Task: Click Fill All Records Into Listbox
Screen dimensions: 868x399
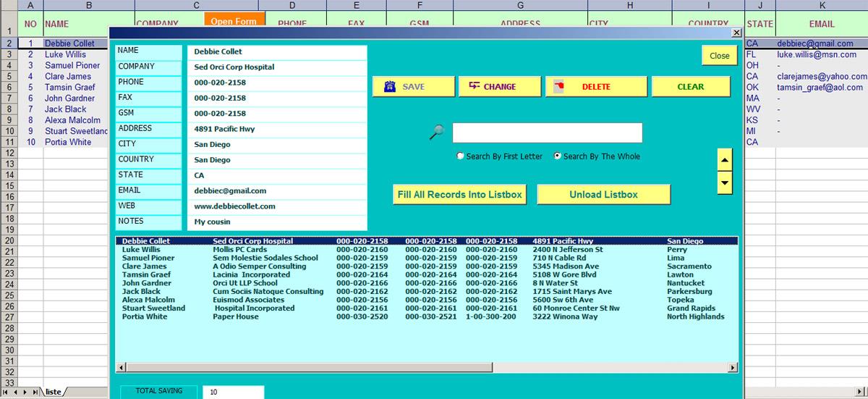Action: (459, 195)
